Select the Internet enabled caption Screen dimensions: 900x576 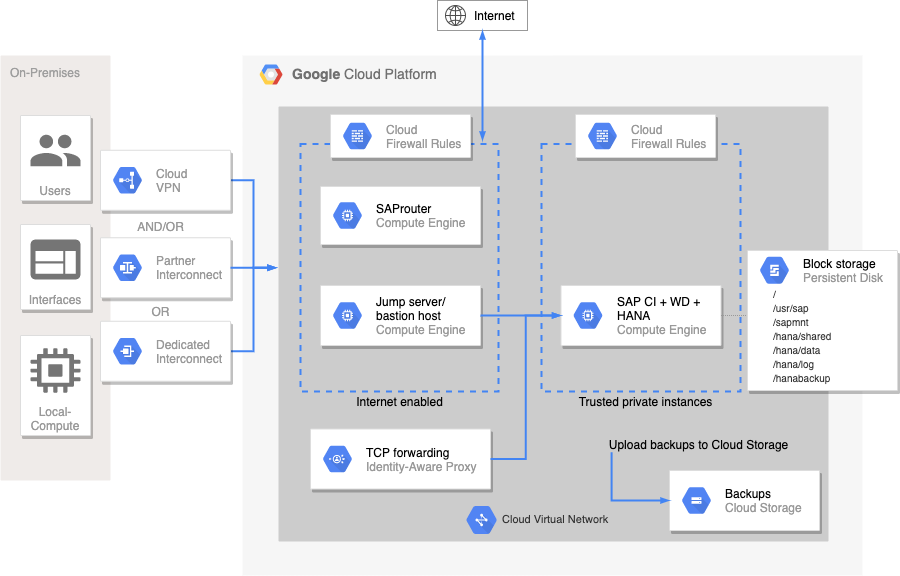[399, 402]
